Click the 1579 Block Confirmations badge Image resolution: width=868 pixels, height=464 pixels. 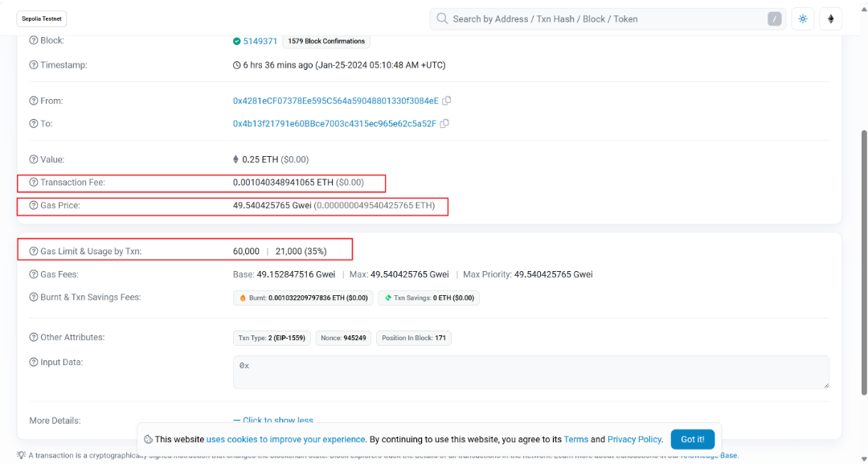pos(326,41)
